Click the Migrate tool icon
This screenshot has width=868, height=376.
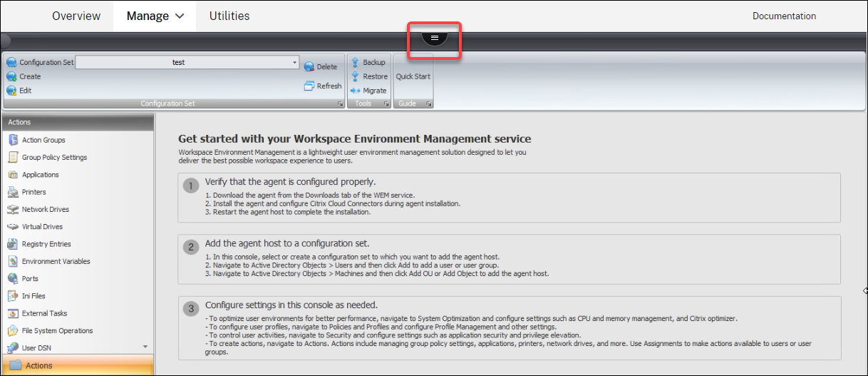tap(355, 91)
